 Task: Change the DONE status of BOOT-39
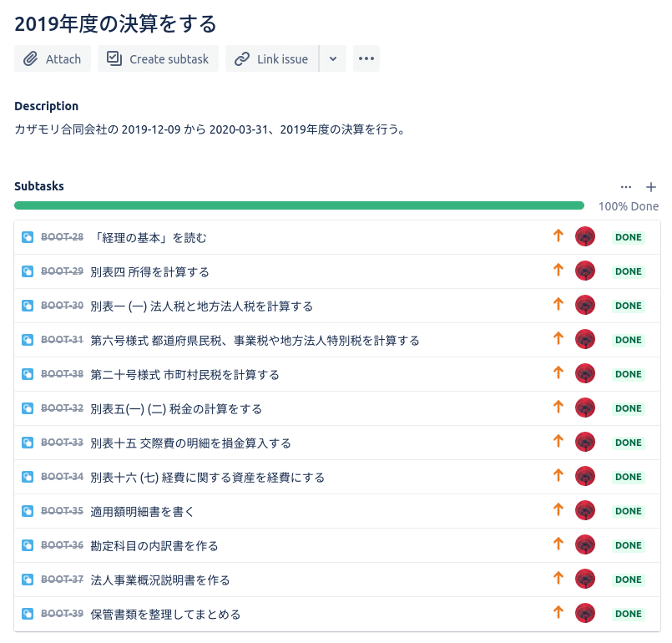[628, 614]
